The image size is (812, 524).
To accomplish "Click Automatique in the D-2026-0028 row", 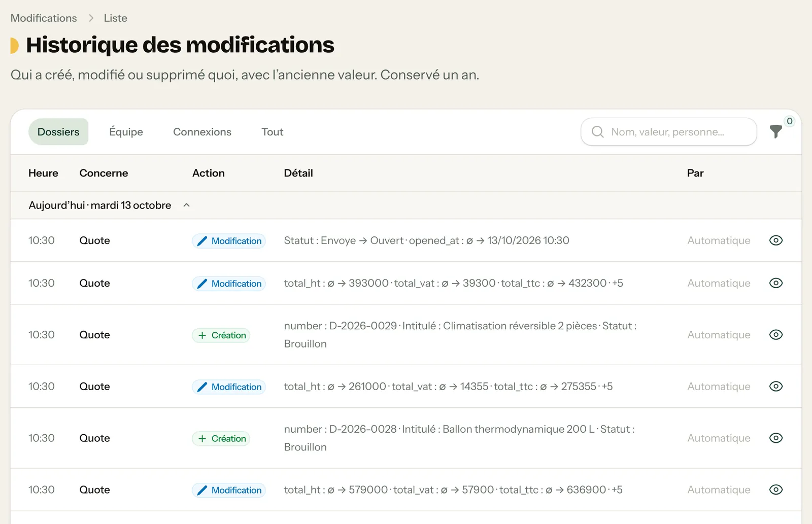I will (x=719, y=438).
